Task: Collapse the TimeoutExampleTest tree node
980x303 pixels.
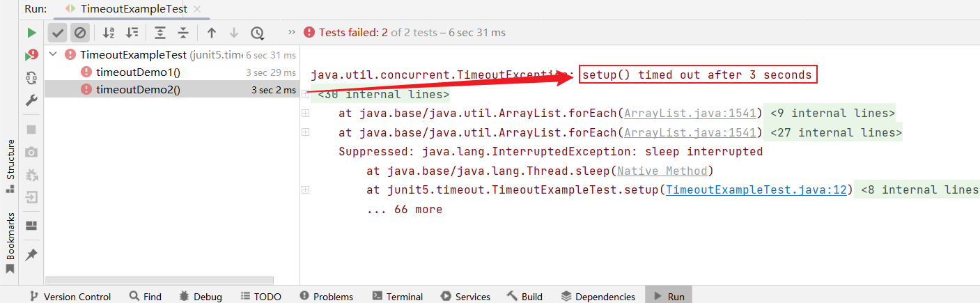Action: [54, 54]
